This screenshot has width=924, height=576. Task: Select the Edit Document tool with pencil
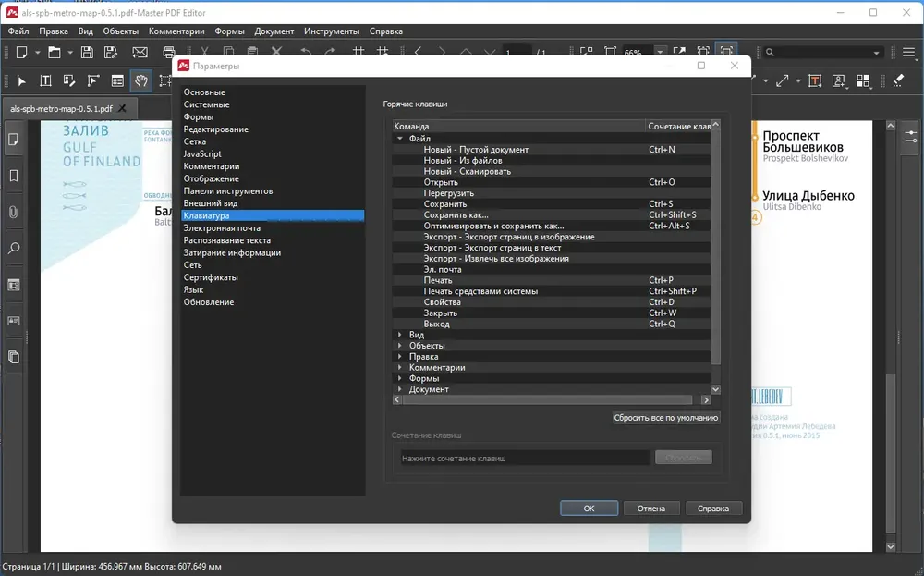[x=69, y=80]
